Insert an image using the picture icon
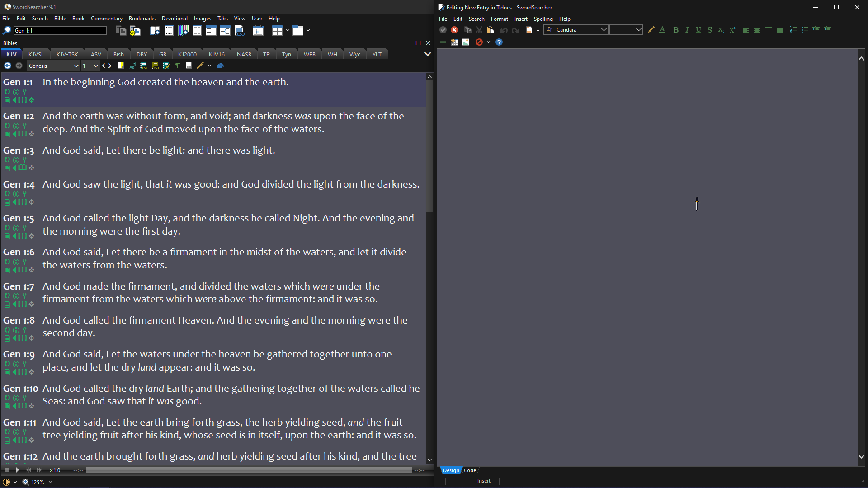 tap(466, 42)
